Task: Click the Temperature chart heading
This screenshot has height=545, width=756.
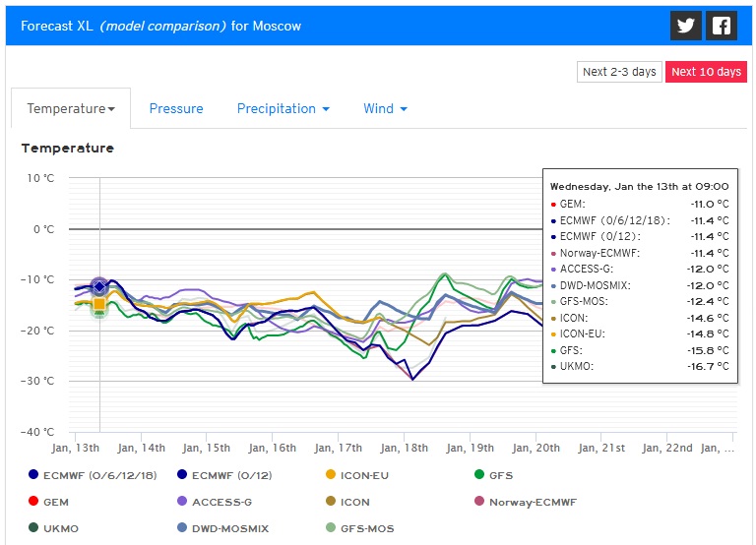Action: click(x=68, y=148)
